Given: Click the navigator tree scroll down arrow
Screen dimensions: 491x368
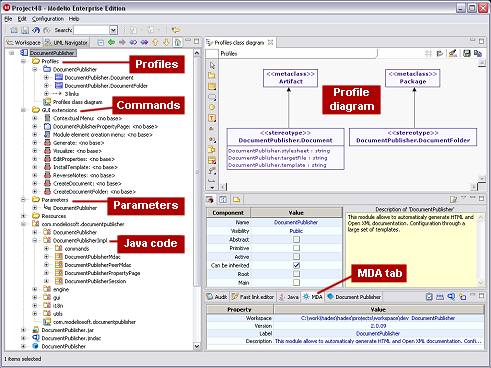Looking at the screenshot, I should click(x=197, y=346).
